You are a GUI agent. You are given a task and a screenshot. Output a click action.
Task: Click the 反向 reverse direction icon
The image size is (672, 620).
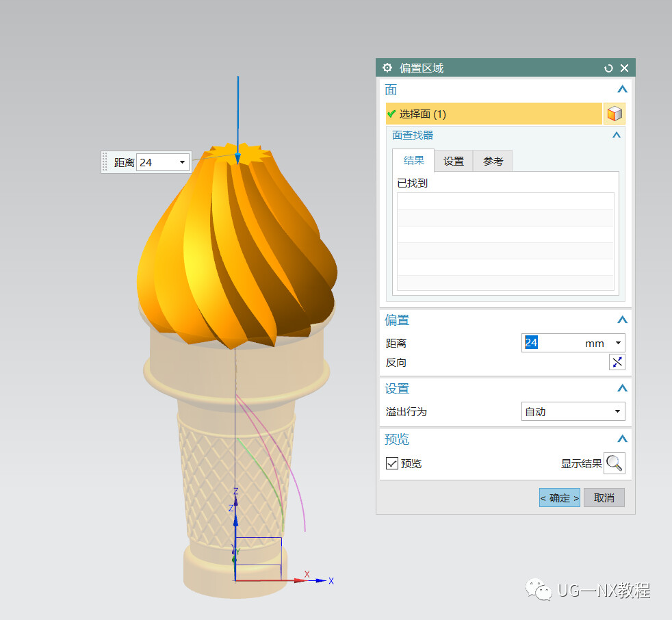(x=617, y=362)
